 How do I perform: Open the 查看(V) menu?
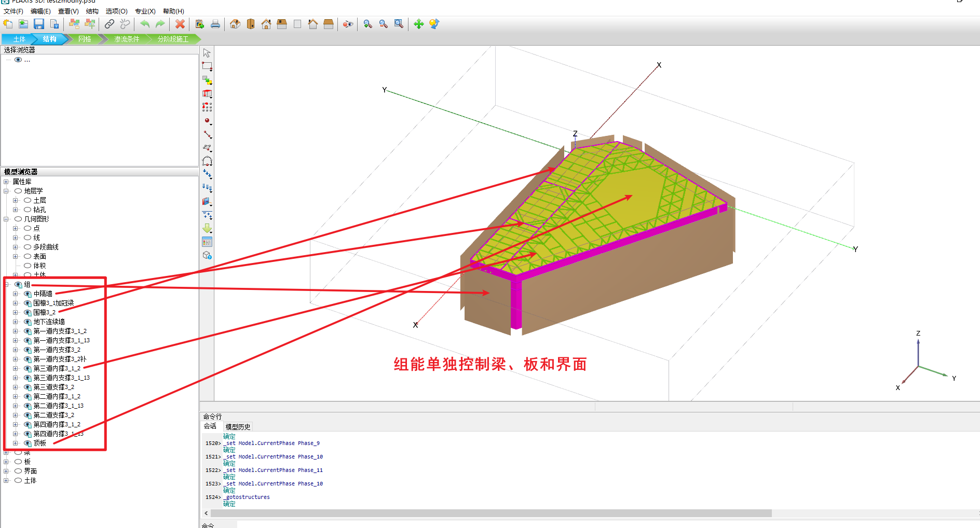tap(68, 11)
